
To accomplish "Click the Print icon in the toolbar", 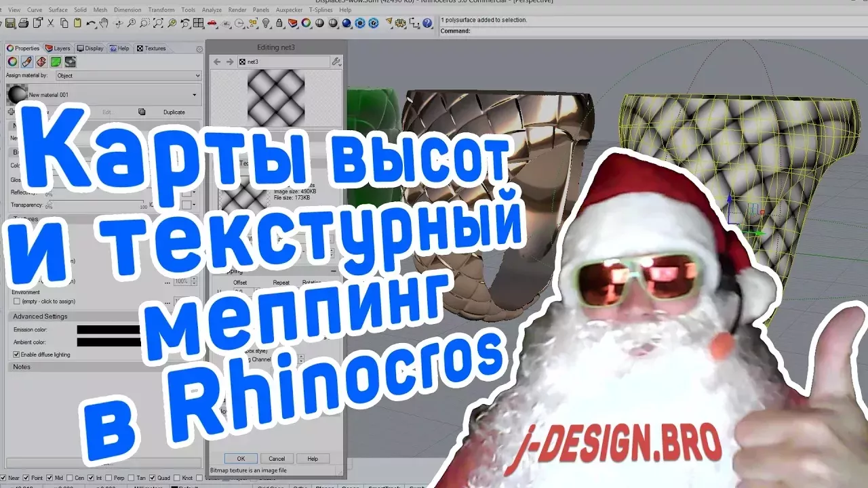I will 23,24.
